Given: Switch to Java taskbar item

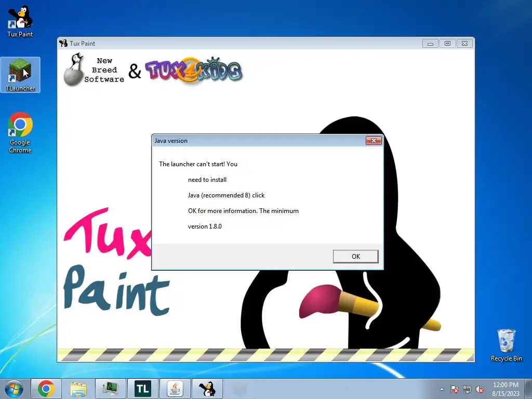Looking at the screenshot, I should pos(175,389).
